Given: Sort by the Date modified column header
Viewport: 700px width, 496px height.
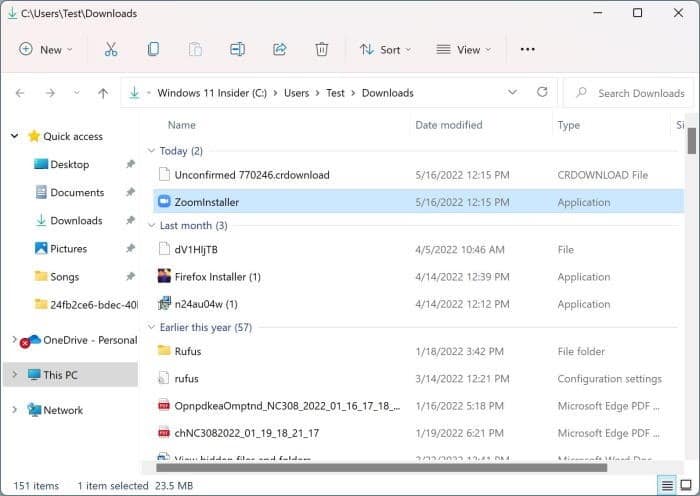Looking at the screenshot, I should click(x=449, y=125).
